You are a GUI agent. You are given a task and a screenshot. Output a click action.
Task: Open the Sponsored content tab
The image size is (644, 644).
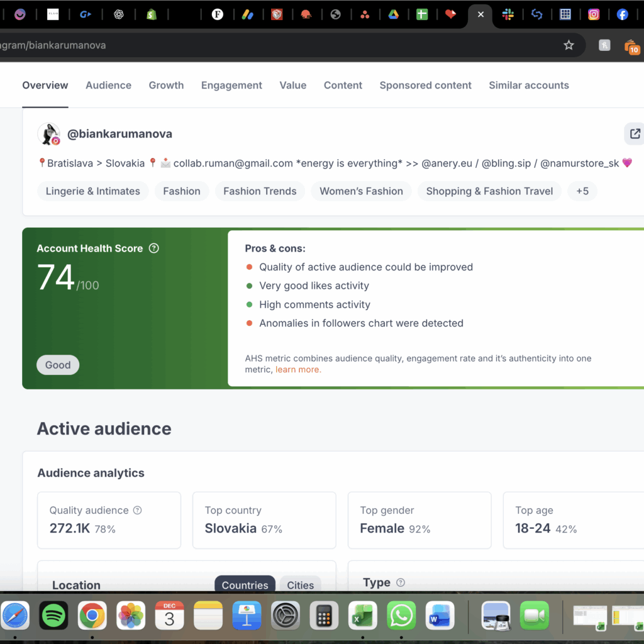pos(425,86)
